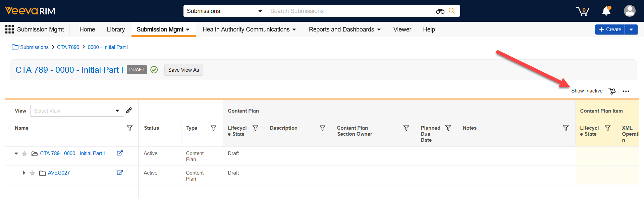Click the DRAFT state badge

click(x=137, y=70)
